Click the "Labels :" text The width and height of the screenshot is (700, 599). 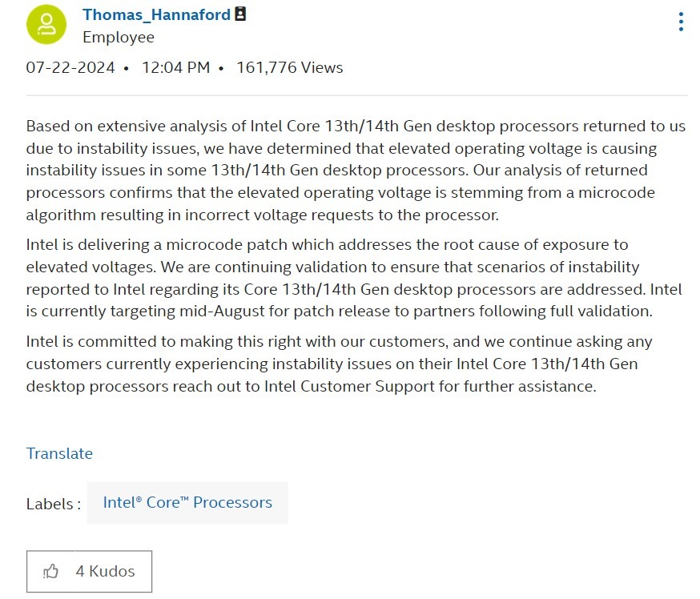click(54, 505)
